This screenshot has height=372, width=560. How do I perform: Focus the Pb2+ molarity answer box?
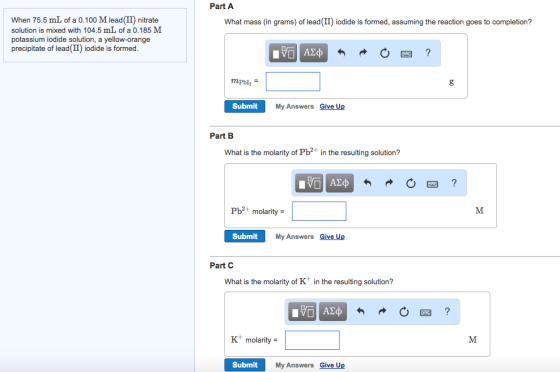click(x=319, y=211)
